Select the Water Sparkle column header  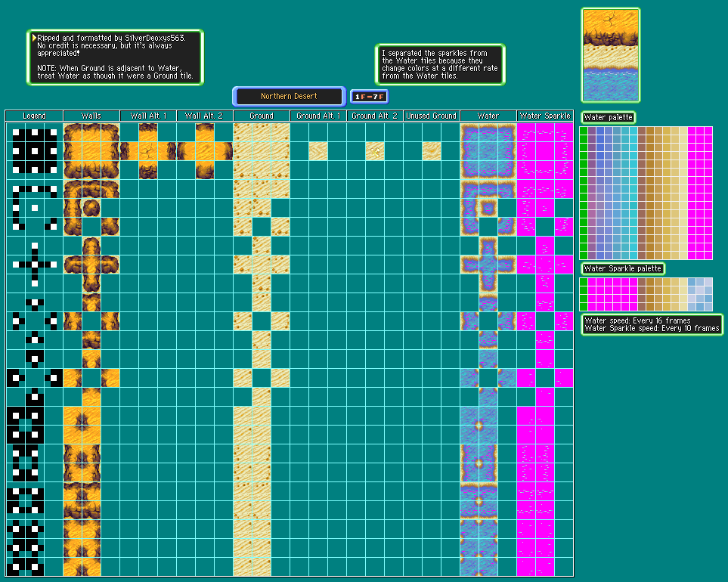(545, 116)
